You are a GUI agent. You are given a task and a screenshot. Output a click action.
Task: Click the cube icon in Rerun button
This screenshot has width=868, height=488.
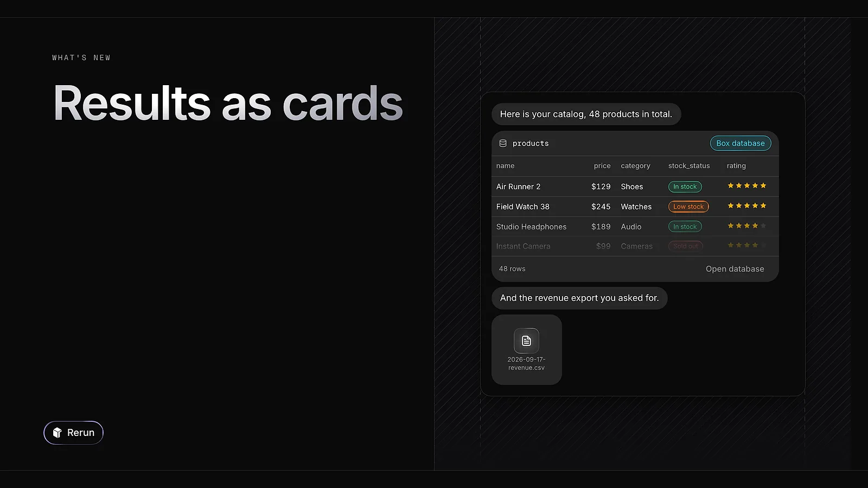pos(58,433)
